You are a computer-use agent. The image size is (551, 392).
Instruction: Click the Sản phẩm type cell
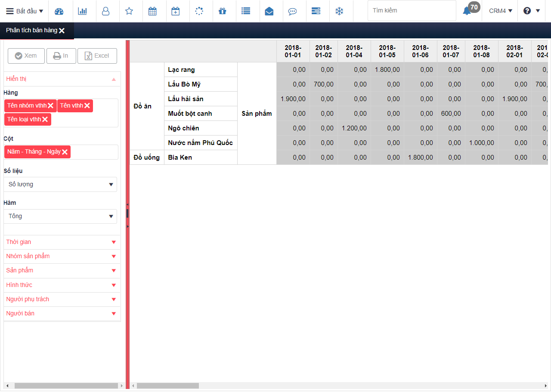coord(257,114)
